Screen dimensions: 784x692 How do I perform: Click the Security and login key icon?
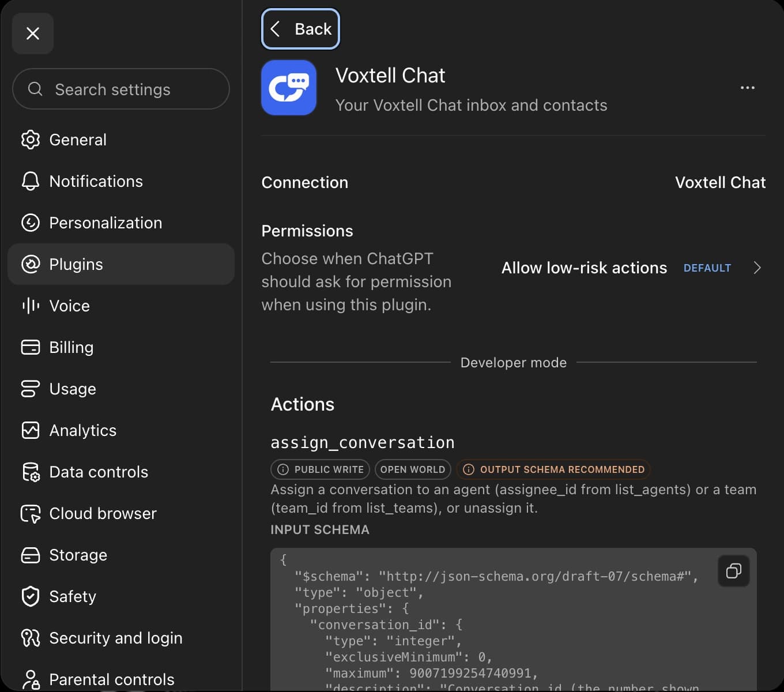pos(31,638)
